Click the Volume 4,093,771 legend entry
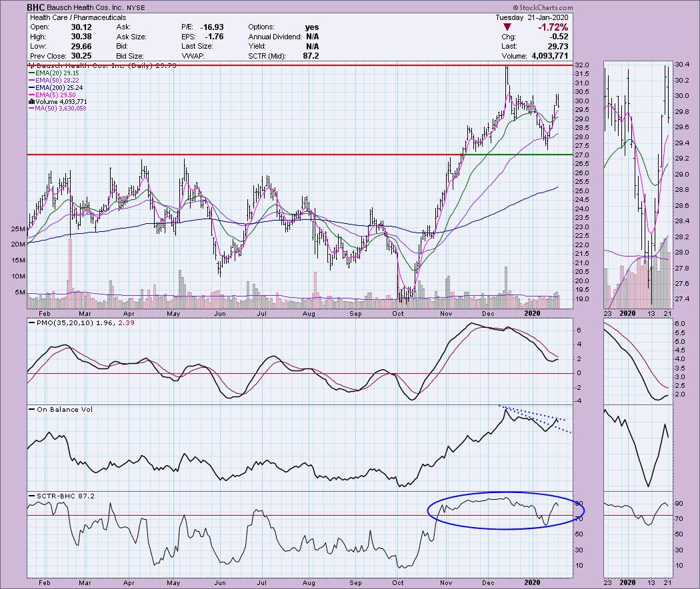This screenshot has width=700, height=589. pyautogui.click(x=57, y=102)
